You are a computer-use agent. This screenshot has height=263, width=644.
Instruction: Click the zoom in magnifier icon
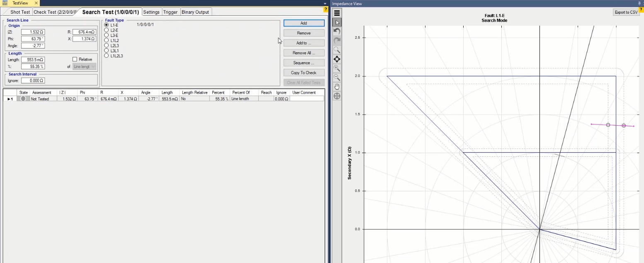pyautogui.click(x=337, y=68)
